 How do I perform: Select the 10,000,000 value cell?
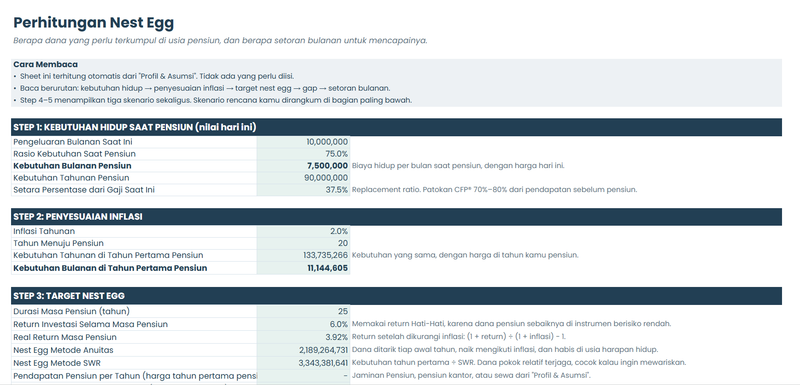303,142
